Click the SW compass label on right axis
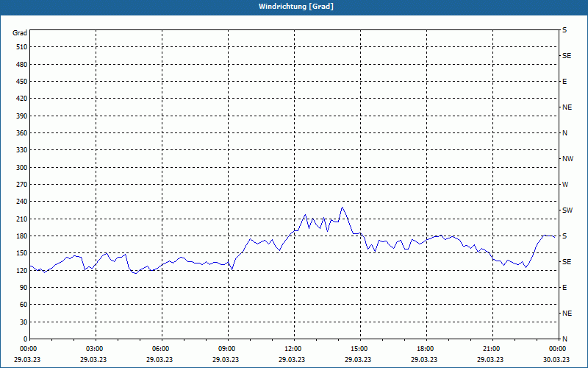This screenshot has height=368, width=588. point(567,210)
